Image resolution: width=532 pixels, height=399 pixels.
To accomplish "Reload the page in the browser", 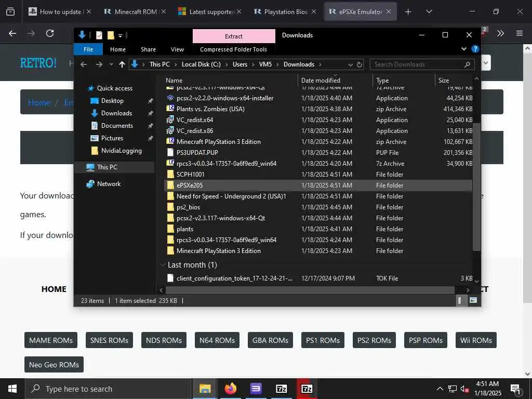I will pyautogui.click(x=50, y=33).
